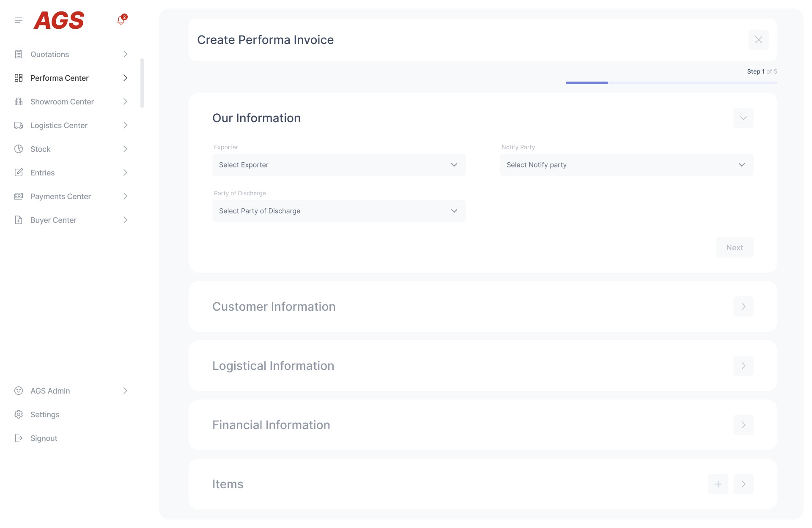Toggle the hamburger menu icon
Screen dimensions: 812x528
[x=18, y=20]
